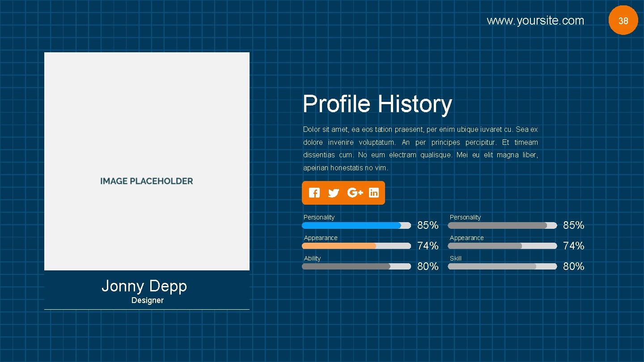Click the LinkedIn icon
This screenshot has height=362, width=644.
(x=374, y=193)
